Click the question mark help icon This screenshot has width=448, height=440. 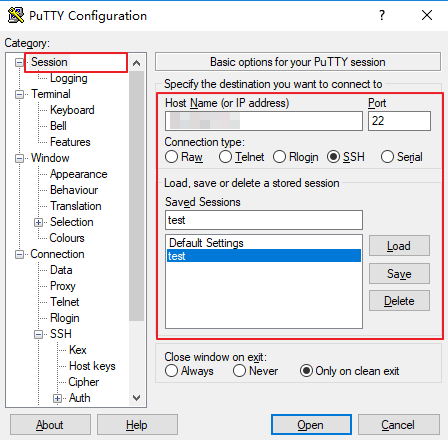click(x=382, y=15)
